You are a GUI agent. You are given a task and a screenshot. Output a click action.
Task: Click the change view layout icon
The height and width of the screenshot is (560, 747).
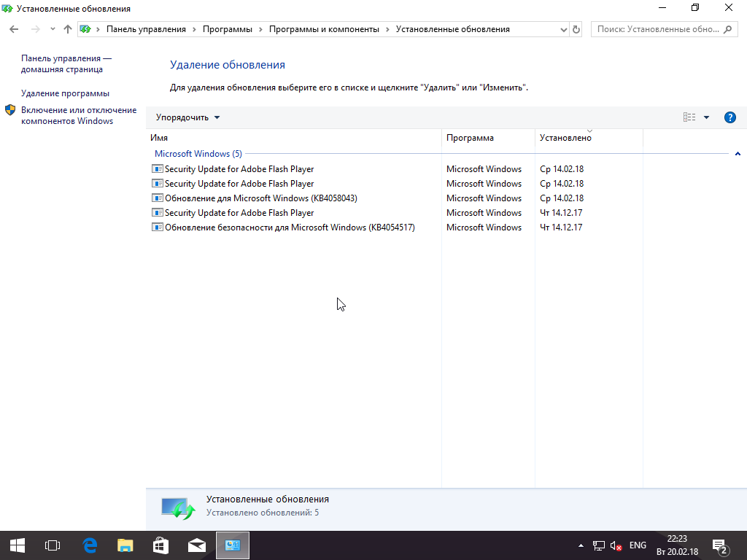point(689,117)
